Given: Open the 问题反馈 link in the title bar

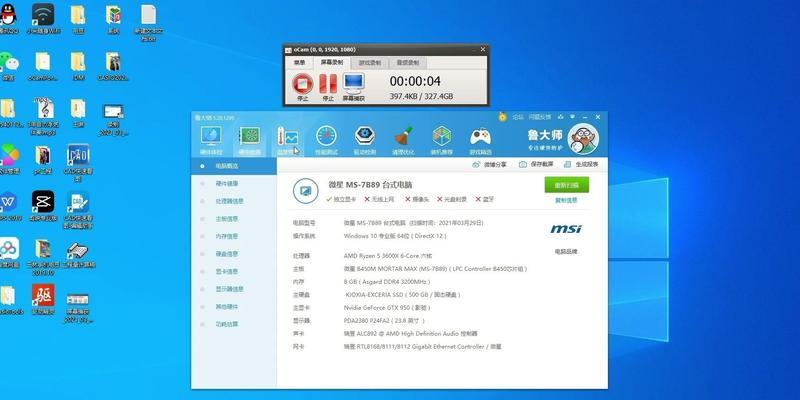Looking at the screenshot, I should click(x=539, y=117).
